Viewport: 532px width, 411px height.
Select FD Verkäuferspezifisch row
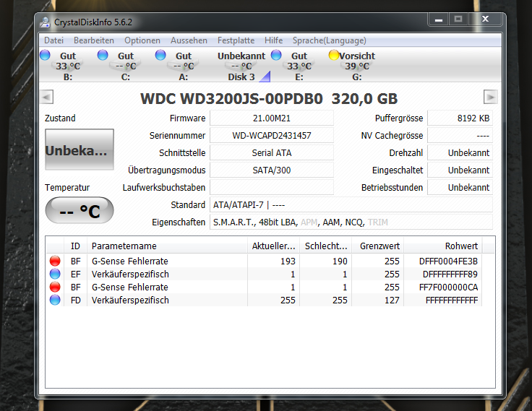point(264,300)
